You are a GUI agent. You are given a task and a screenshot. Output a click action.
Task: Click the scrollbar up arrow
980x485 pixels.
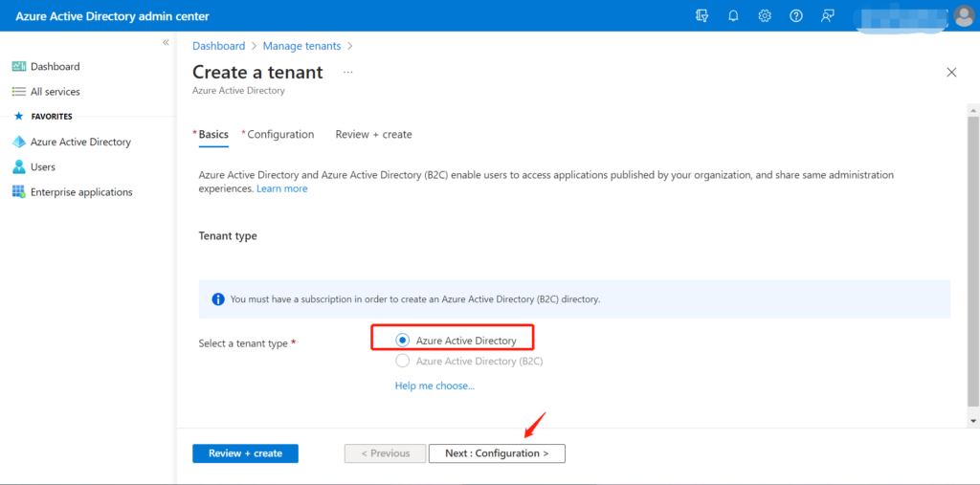973,110
